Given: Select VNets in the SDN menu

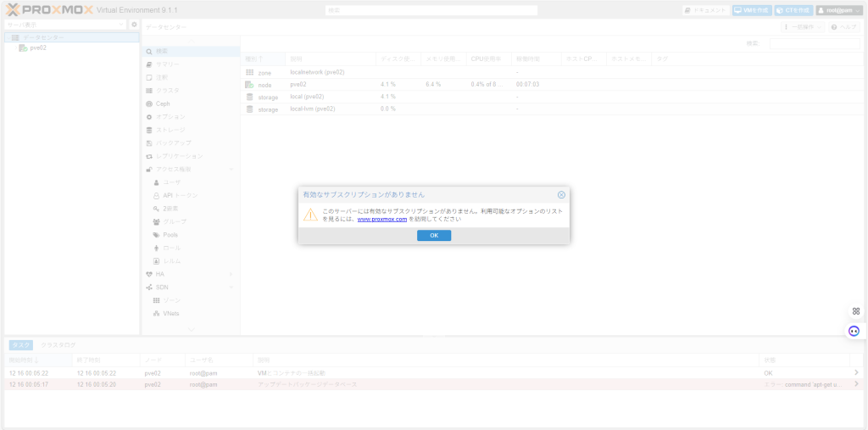Looking at the screenshot, I should [171, 314].
